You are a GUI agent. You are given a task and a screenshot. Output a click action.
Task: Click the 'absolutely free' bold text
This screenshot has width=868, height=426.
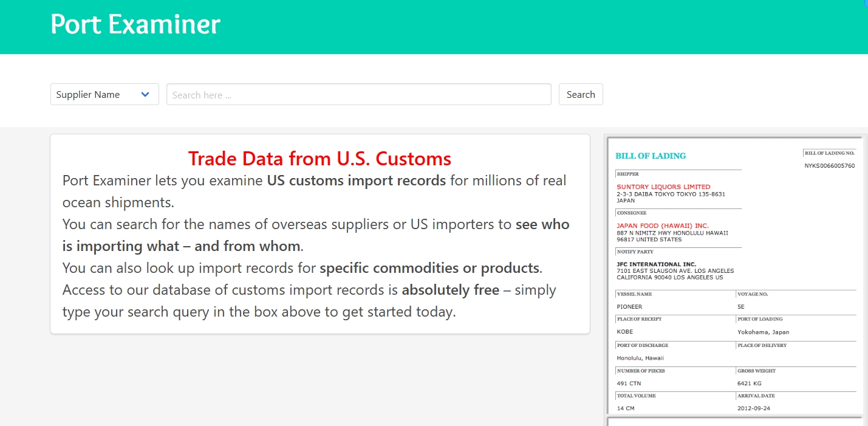450,290
